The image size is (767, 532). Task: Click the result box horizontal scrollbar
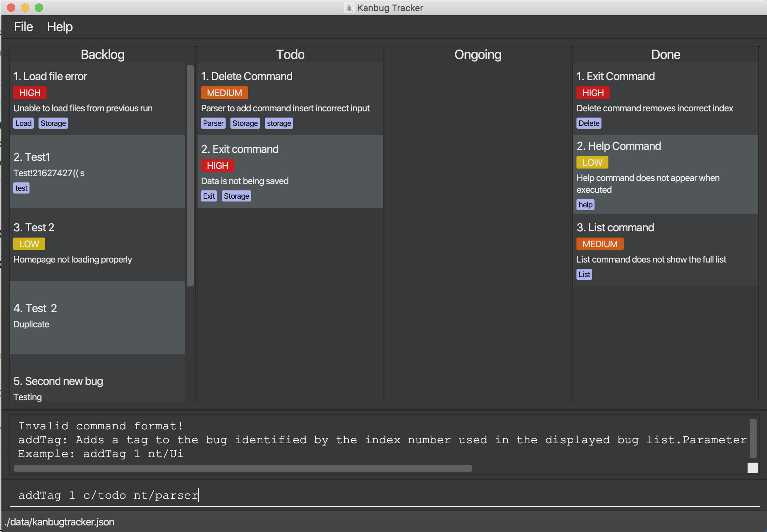[x=243, y=468]
